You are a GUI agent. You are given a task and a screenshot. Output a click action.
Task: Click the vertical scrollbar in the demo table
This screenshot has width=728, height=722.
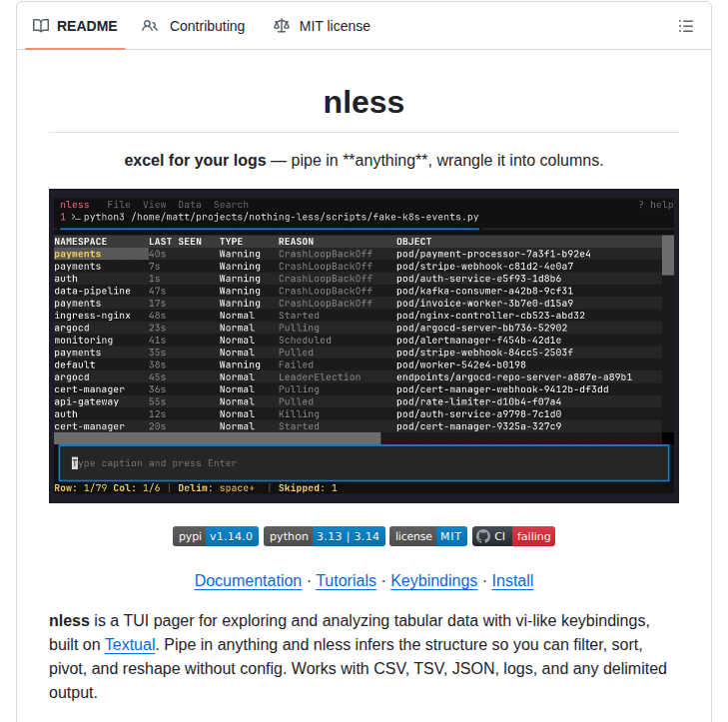point(668,255)
